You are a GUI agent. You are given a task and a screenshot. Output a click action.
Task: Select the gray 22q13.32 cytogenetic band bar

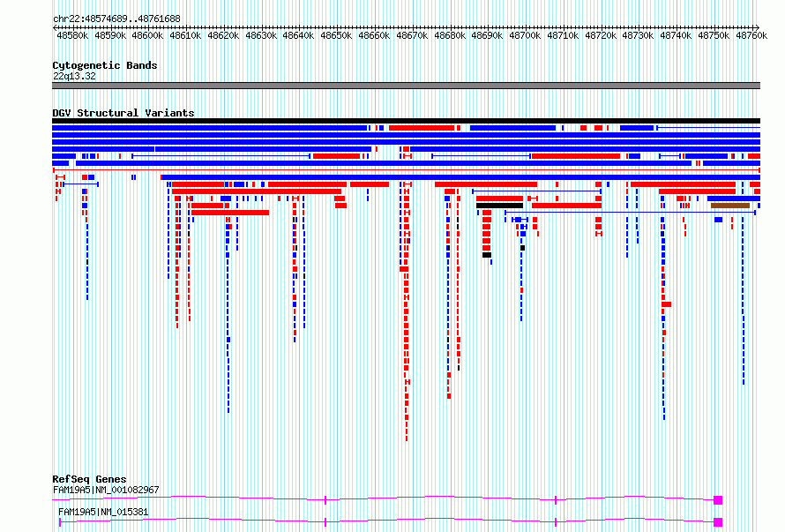(406, 86)
